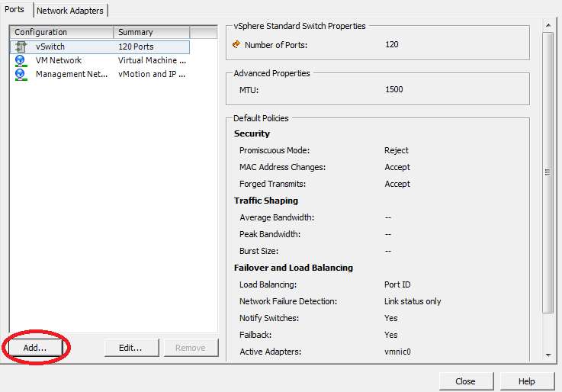The image size is (562, 392).
Task: Close the properties dialog
Action: (x=466, y=381)
